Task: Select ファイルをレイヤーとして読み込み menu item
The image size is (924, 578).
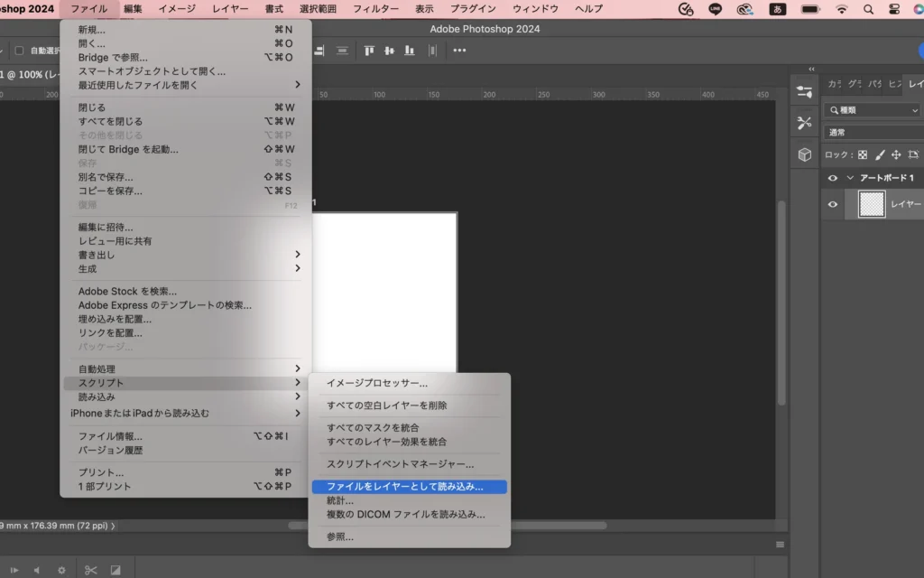Action: (408, 486)
